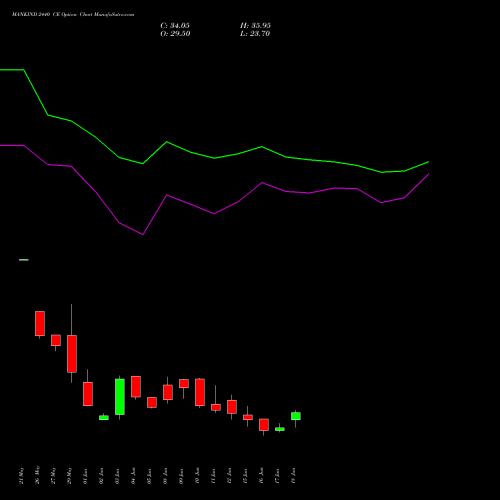Select the 21 May date label
Screen dimensions: 500x500
pos(22,476)
